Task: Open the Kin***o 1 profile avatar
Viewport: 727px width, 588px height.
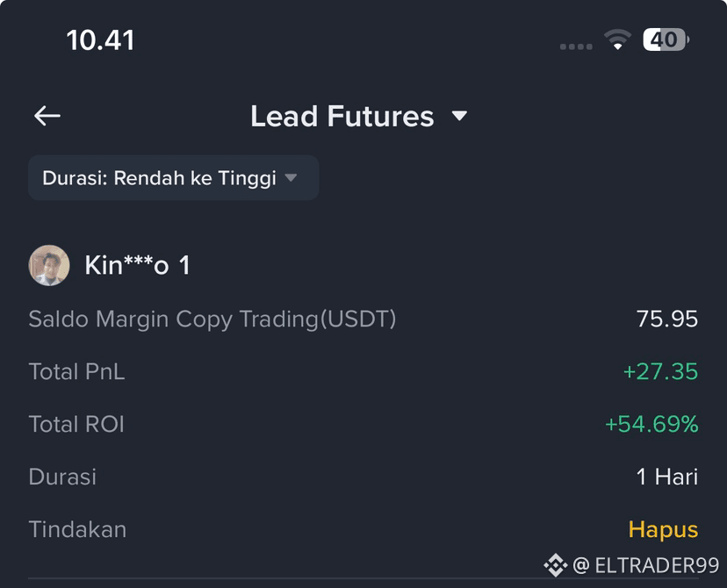Action: click(49, 266)
